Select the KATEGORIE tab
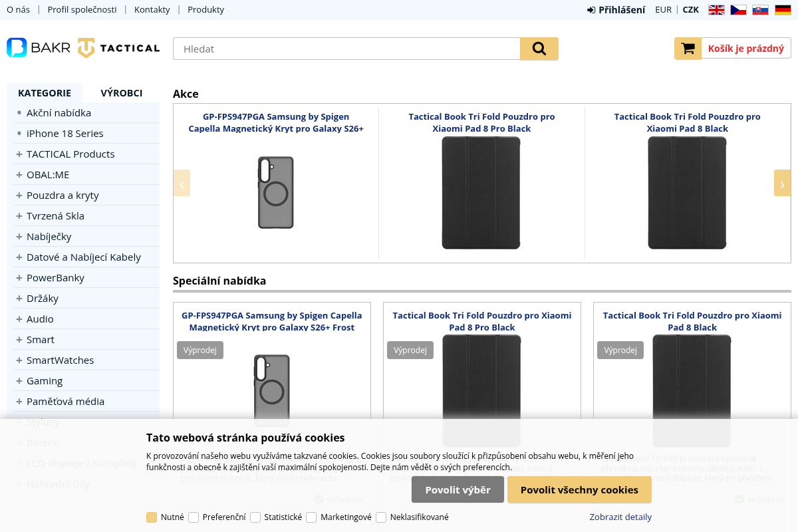The width and height of the screenshot is (798, 532). coord(45,93)
